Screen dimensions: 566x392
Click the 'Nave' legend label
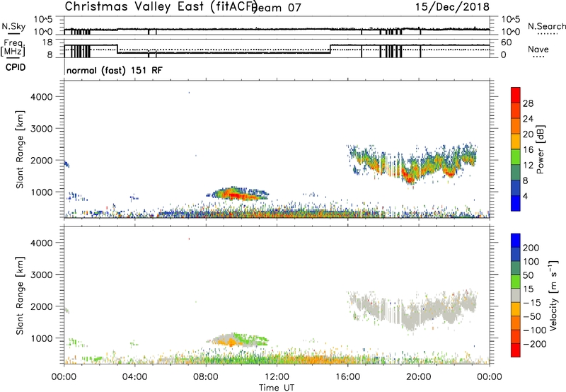538,49
